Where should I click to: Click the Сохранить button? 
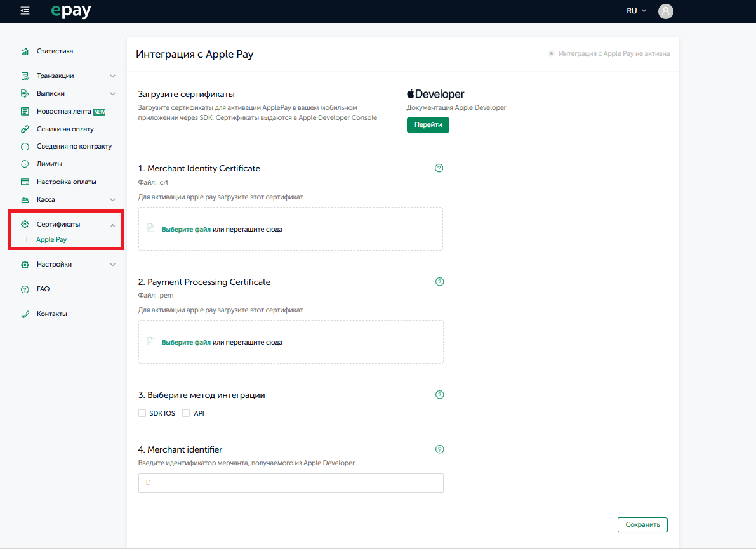click(x=642, y=525)
